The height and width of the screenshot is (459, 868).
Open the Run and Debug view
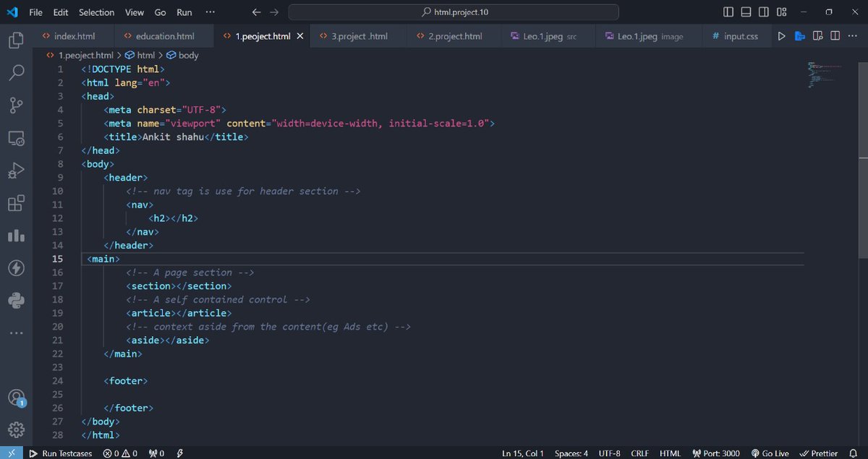coord(16,171)
